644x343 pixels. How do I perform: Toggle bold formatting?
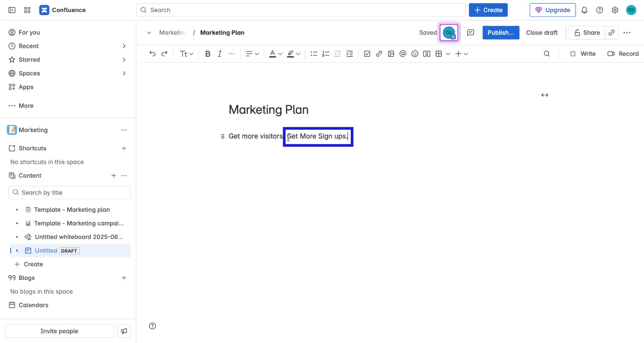tap(208, 54)
